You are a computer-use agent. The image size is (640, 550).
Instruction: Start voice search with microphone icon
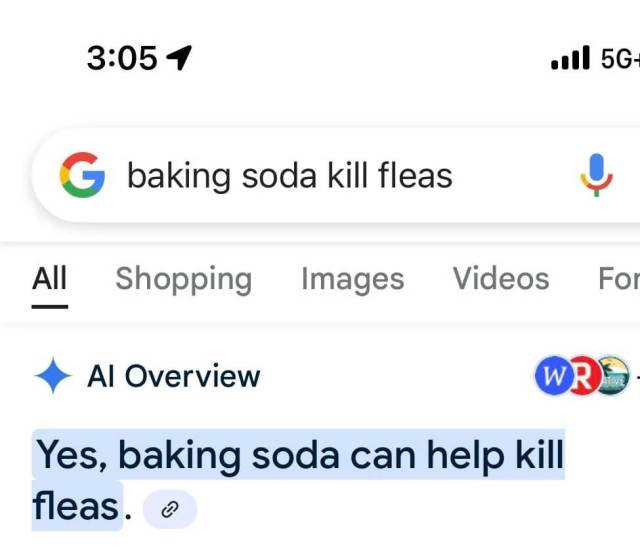tap(596, 176)
